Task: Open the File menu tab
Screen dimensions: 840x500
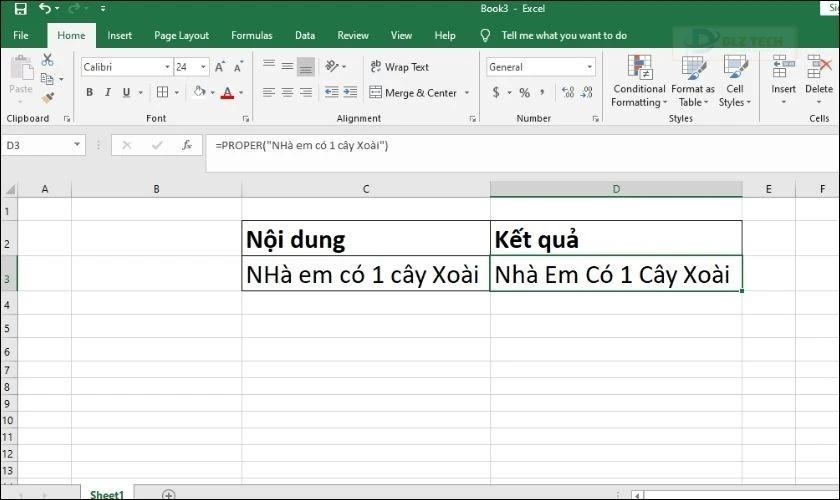Action: point(21,35)
